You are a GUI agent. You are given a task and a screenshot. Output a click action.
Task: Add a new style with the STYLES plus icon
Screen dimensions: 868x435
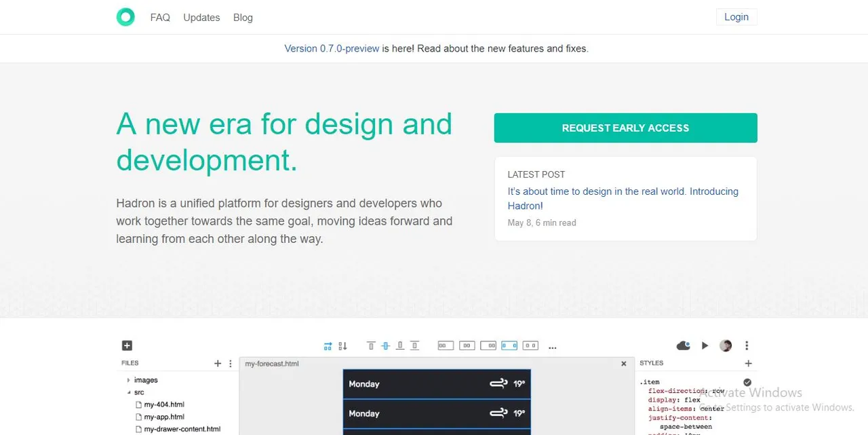(748, 363)
